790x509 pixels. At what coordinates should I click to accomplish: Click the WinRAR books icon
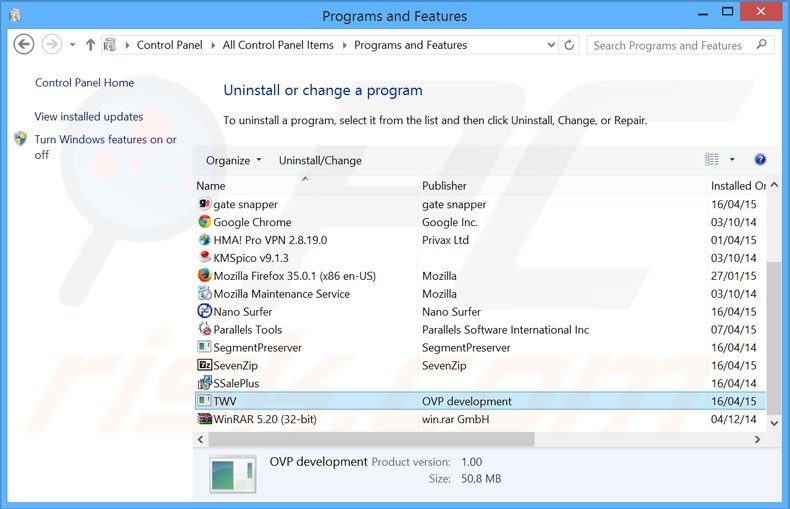coord(204,418)
